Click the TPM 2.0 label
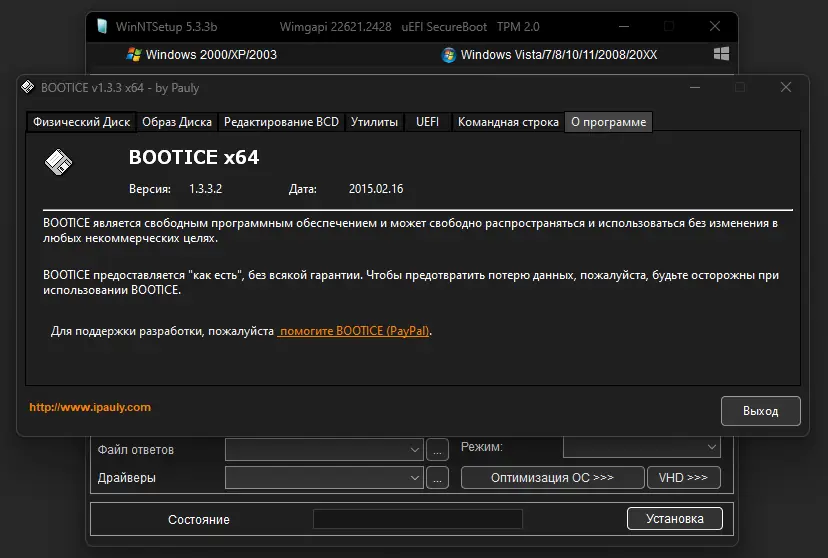 (x=518, y=27)
